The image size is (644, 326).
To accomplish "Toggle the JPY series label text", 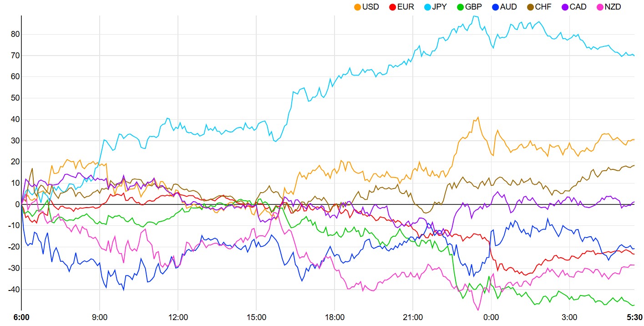I will [441, 7].
